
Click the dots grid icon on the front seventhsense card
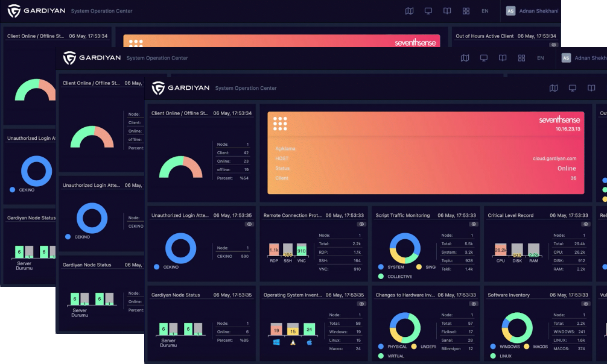[x=281, y=124]
